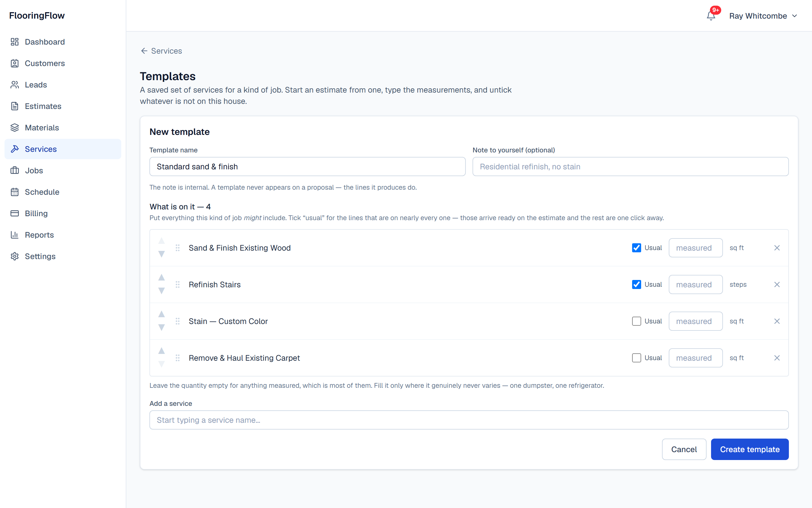The image size is (812, 508).
Task: Move Stain — Custom Color down
Action: (161, 328)
